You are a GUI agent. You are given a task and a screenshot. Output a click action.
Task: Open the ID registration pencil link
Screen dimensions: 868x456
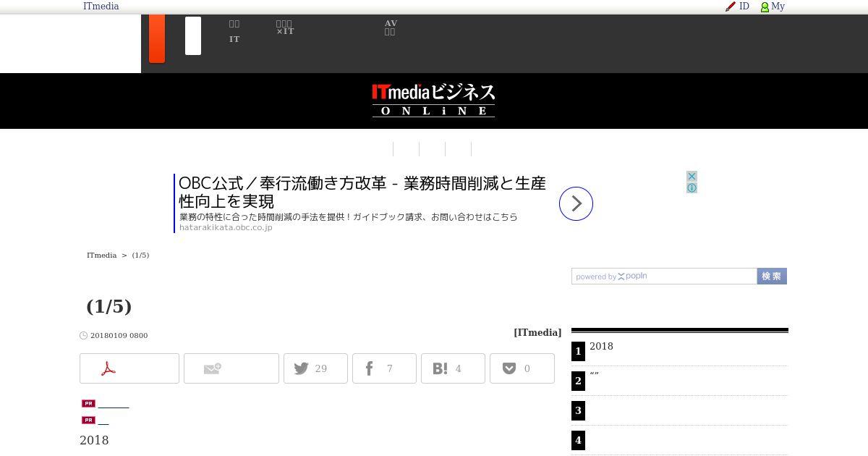737,7
